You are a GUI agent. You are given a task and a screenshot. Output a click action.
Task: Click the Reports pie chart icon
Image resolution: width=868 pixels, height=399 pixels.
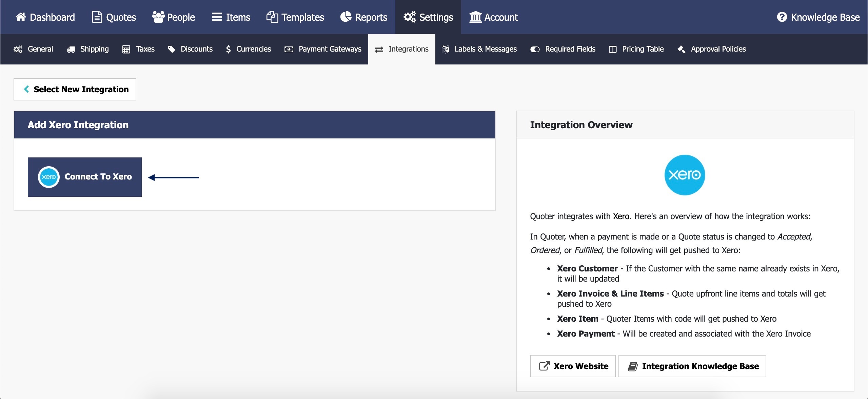tap(346, 17)
